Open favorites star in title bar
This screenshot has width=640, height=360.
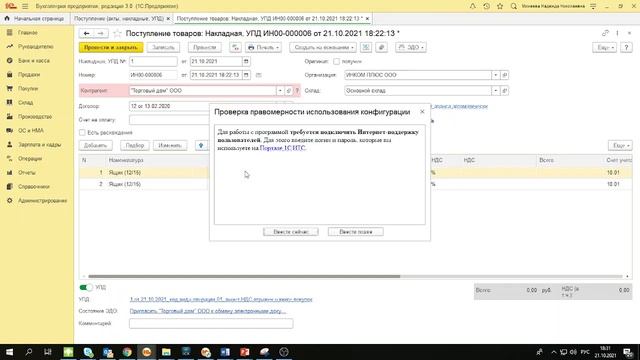pos(500,6)
